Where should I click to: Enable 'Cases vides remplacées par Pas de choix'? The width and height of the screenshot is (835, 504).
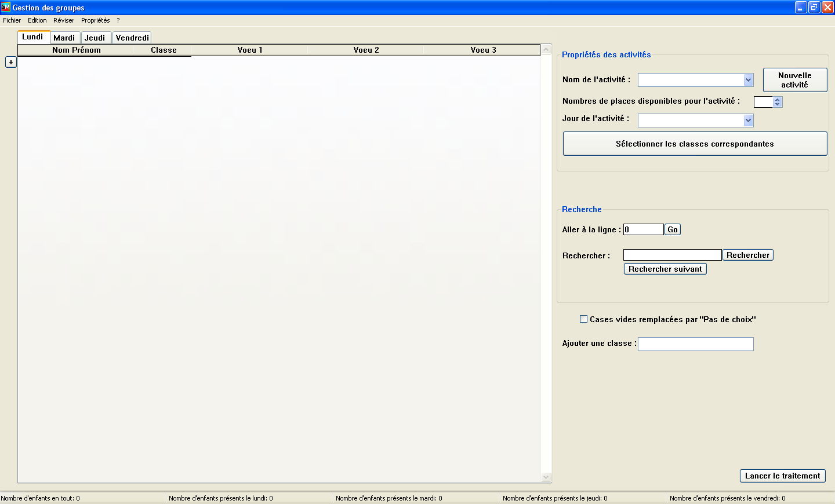pyautogui.click(x=583, y=319)
